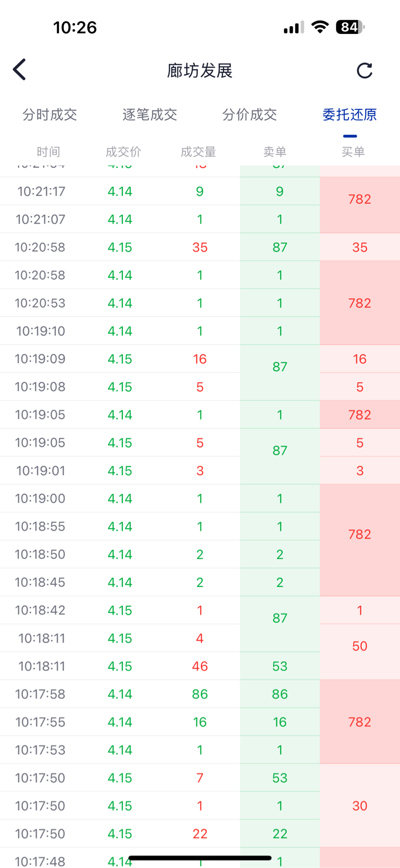The height and width of the screenshot is (868, 400).
Task: Refresh the trade data
Action: point(365,70)
